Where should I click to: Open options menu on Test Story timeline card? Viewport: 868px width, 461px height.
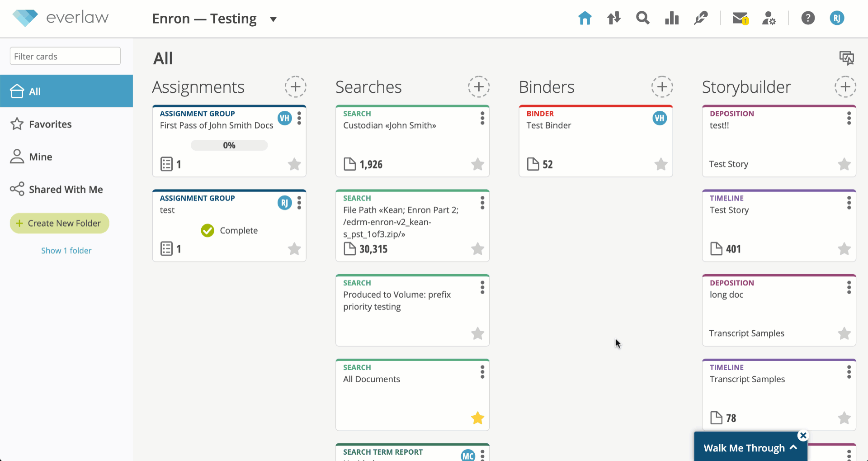(849, 203)
